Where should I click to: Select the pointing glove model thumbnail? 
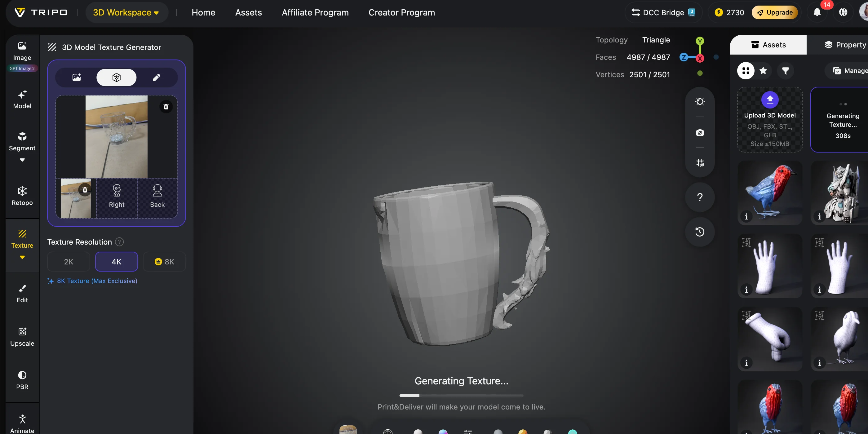(770, 339)
